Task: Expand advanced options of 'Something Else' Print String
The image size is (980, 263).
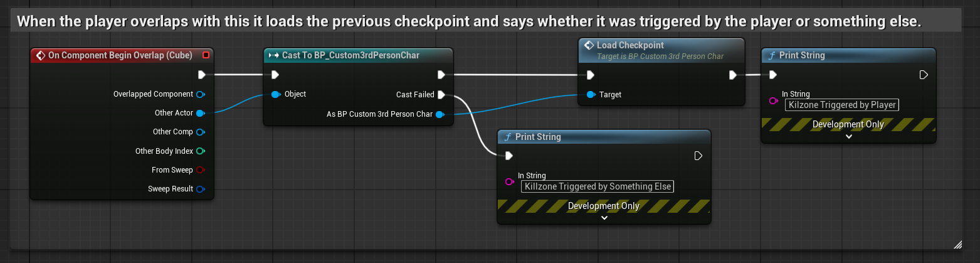Action: pyautogui.click(x=604, y=218)
